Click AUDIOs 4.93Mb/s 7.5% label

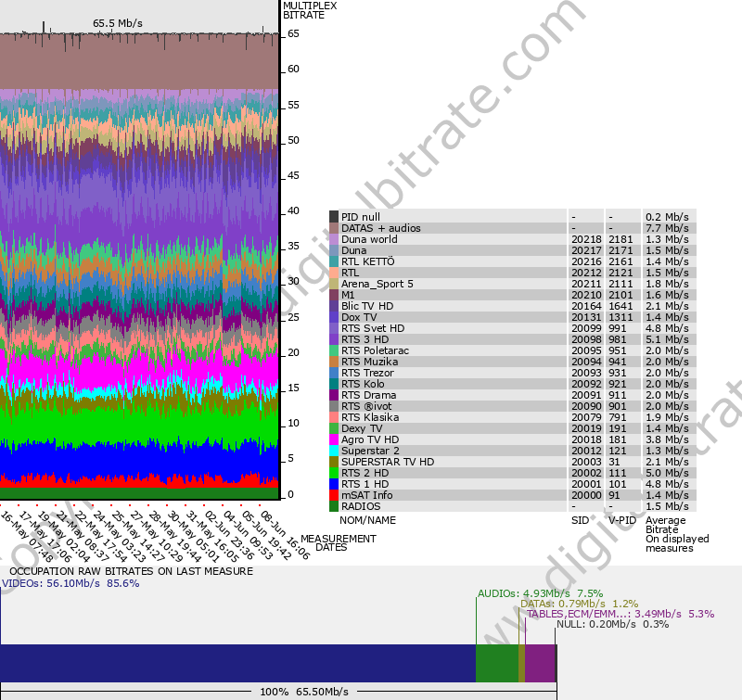tap(540, 593)
